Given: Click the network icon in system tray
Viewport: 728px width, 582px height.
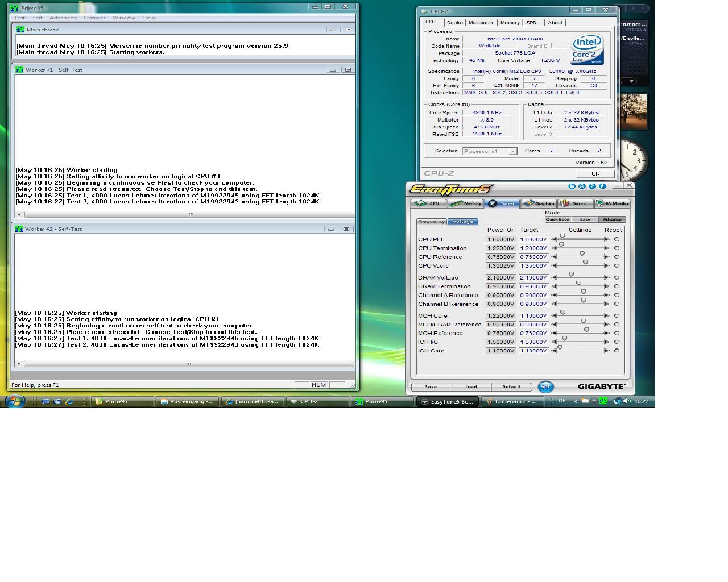Looking at the screenshot, I should [x=617, y=401].
